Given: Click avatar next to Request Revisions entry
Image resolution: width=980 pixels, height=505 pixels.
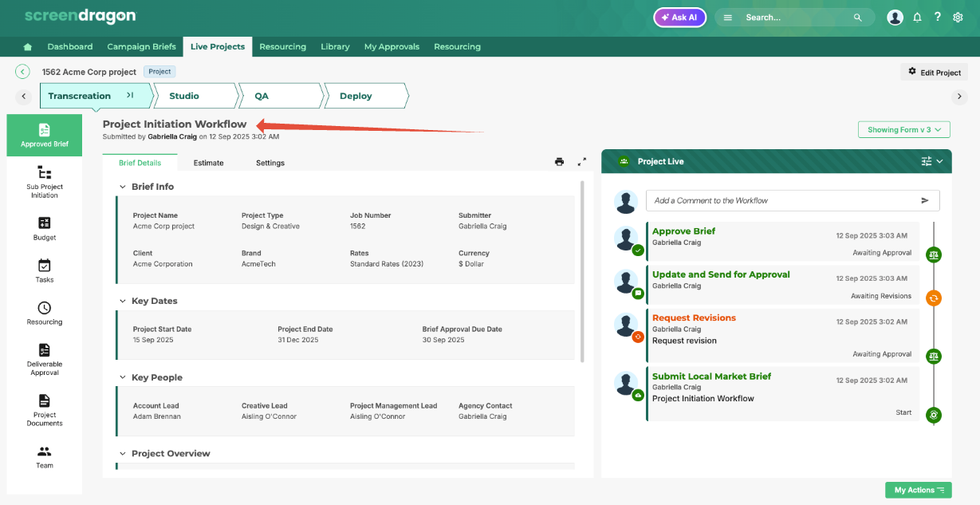Looking at the screenshot, I should pos(625,325).
